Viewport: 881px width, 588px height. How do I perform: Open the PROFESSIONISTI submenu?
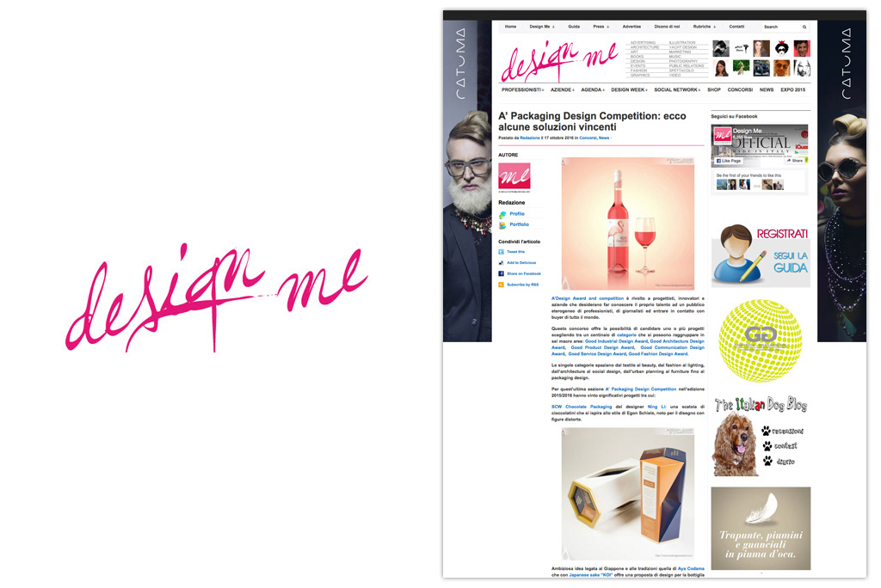(x=522, y=90)
